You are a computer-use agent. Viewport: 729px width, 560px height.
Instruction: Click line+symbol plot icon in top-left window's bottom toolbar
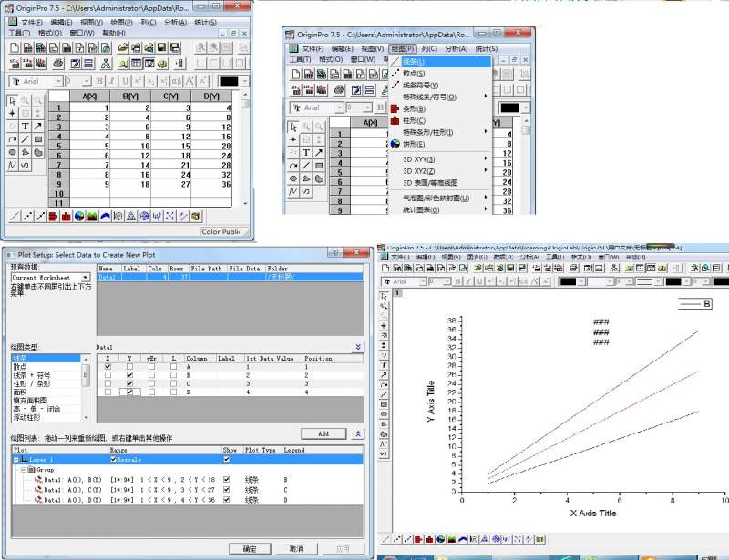pyautogui.click(x=40, y=216)
